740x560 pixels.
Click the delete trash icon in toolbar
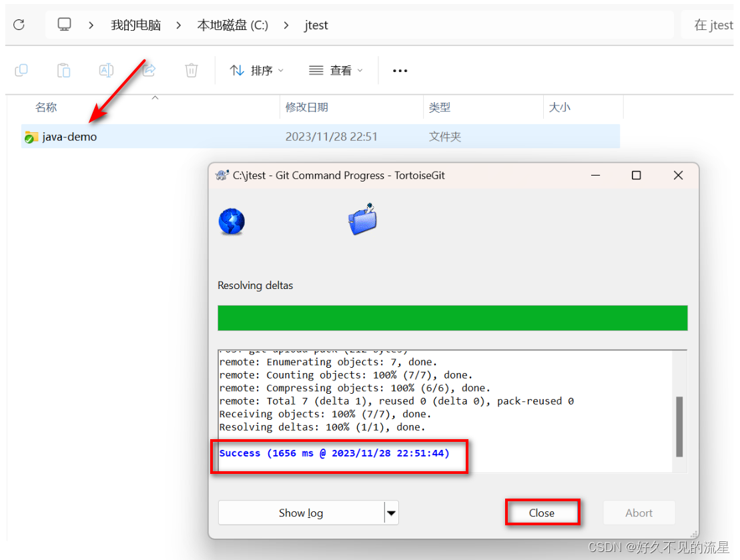pyautogui.click(x=191, y=70)
